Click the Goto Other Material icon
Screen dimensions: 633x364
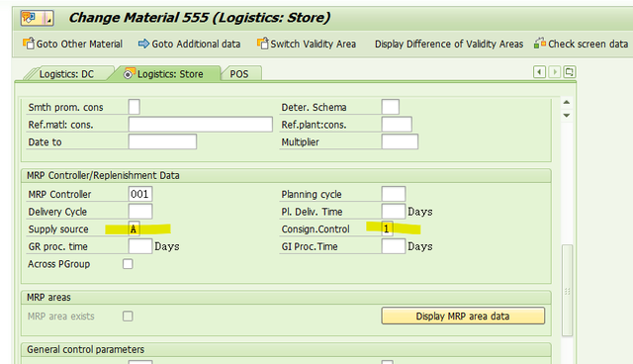click(x=29, y=44)
